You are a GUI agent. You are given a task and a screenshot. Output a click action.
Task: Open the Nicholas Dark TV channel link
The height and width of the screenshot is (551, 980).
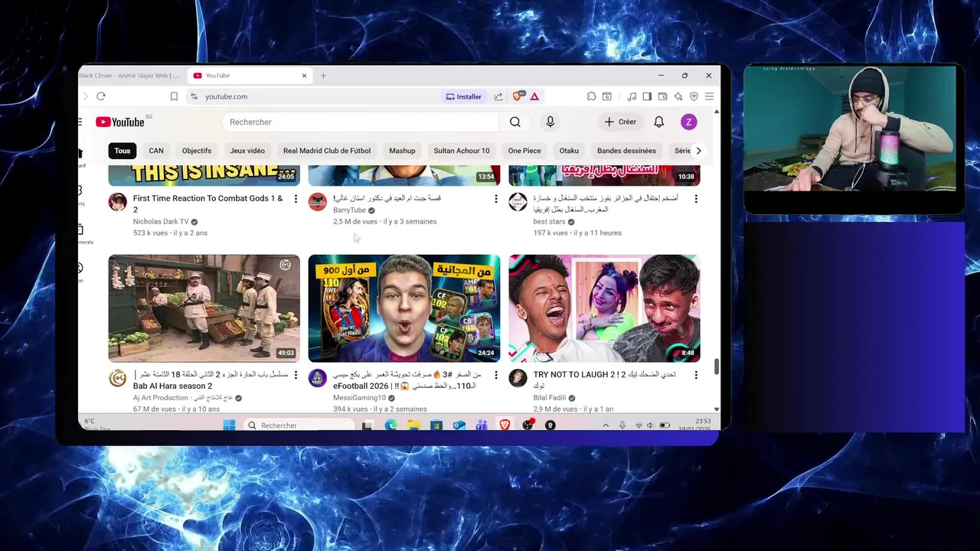point(161,222)
